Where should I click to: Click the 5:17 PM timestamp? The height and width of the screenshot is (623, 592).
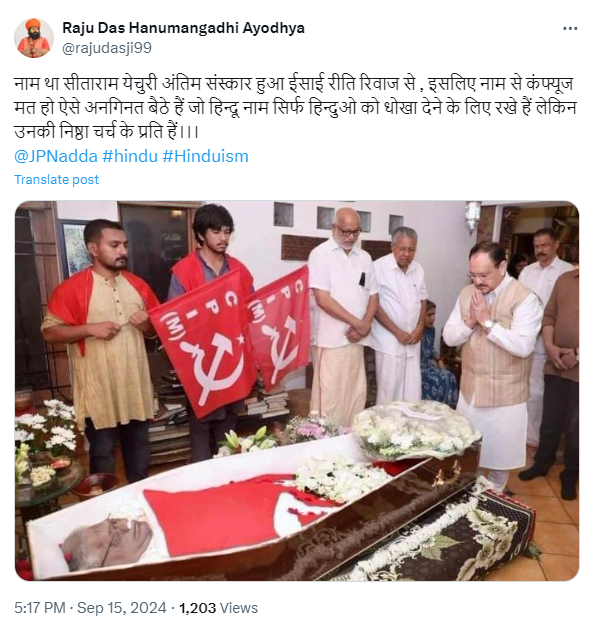[40, 608]
